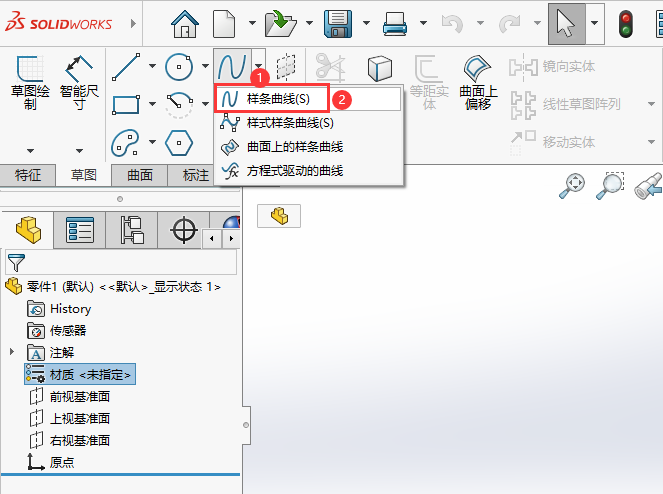
Task: Choose 曲面上的样条曲线 menu entry
Action: (x=309, y=147)
